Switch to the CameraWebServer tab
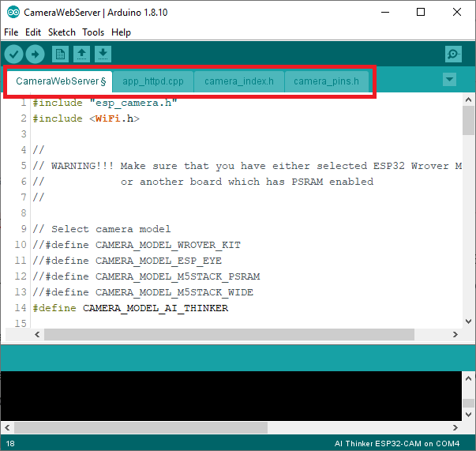476x451 pixels. pos(60,81)
